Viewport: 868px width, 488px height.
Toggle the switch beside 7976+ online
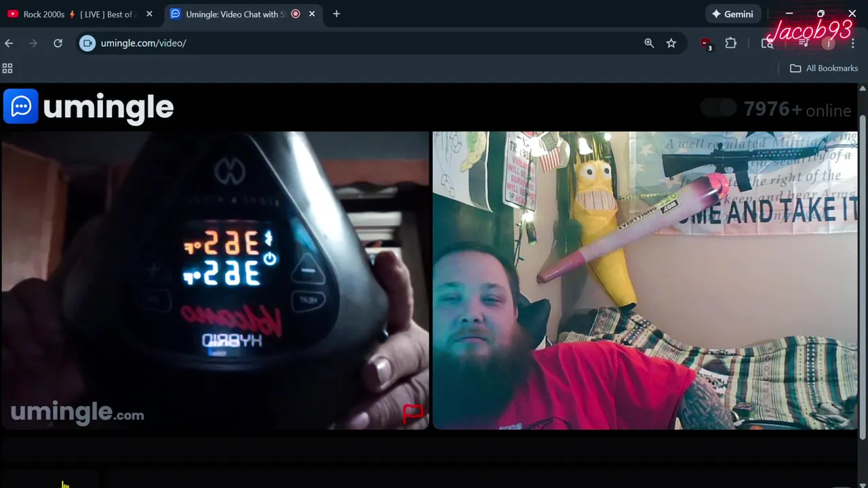(x=718, y=108)
